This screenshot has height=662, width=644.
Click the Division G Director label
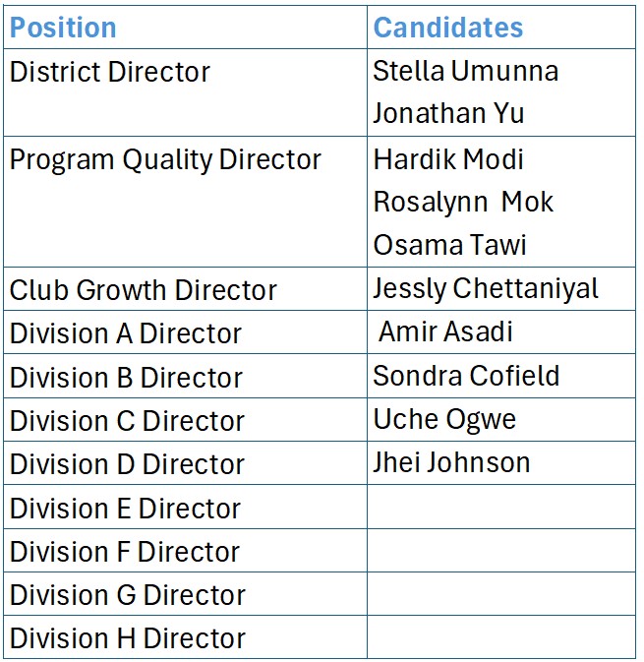coord(127,595)
